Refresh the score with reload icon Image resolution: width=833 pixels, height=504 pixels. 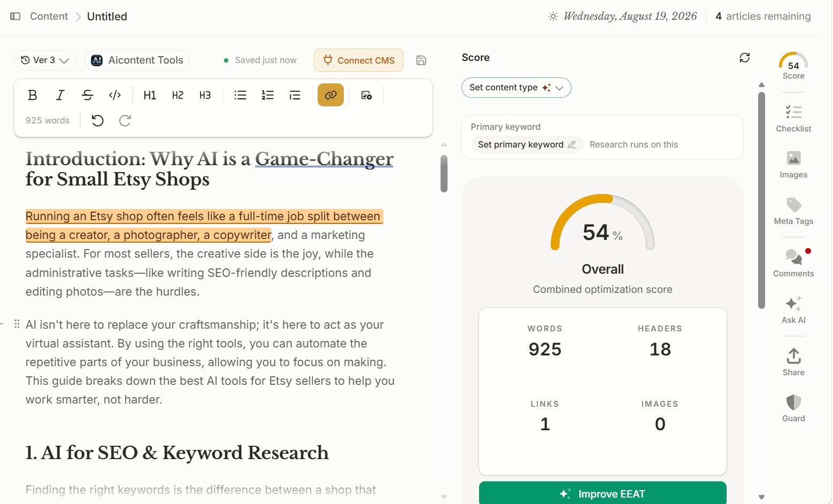[744, 58]
